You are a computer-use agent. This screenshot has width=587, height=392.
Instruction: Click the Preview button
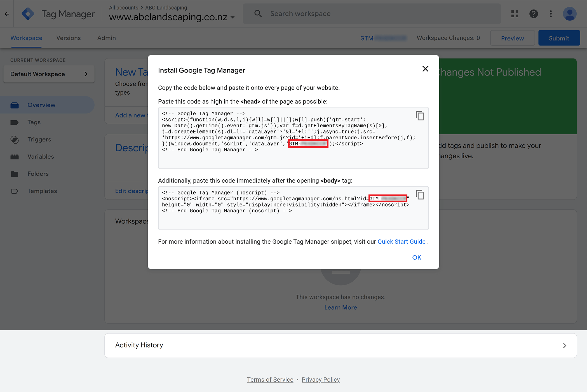(x=512, y=38)
